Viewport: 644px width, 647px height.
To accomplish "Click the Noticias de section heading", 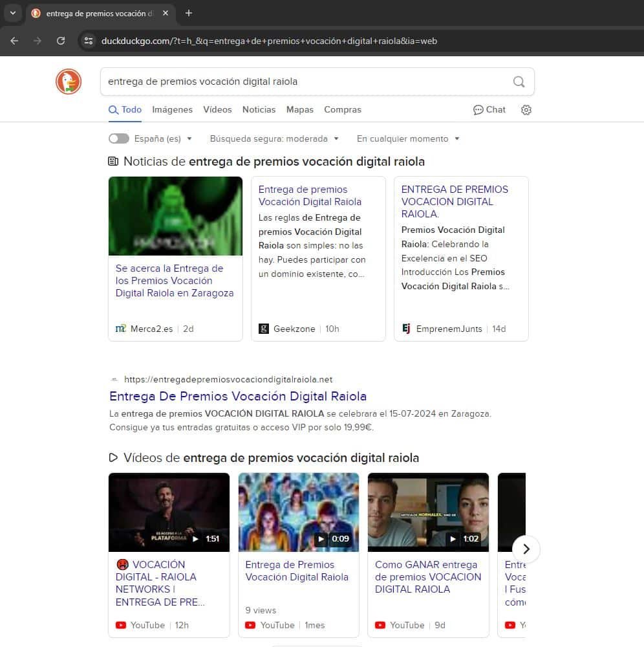I will coord(266,161).
